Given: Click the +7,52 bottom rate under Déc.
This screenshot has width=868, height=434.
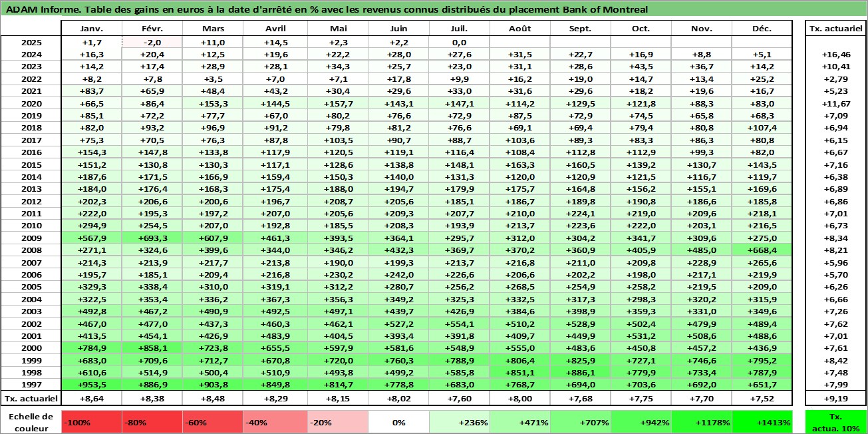Looking at the screenshot, I should click(762, 398).
